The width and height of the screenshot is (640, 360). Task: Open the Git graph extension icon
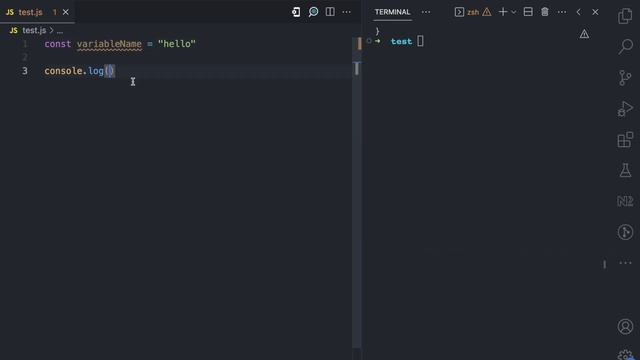tap(625, 232)
